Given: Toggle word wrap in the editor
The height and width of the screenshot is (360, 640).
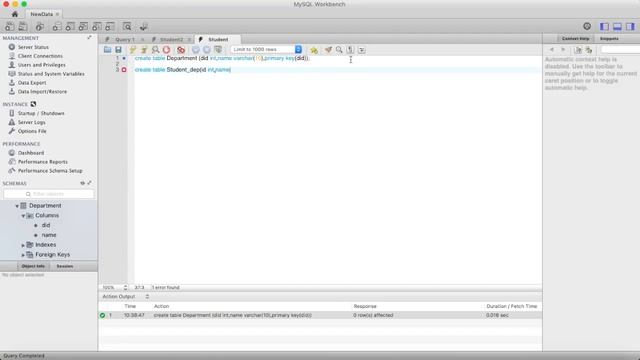Looking at the screenshot, I should pos(362,50).
